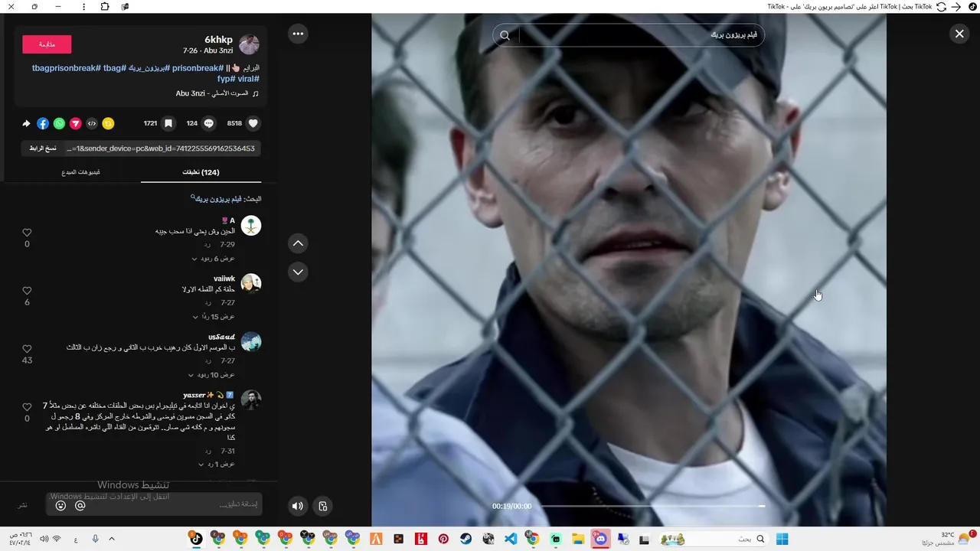Image resolution: width=980 pixels, height=551 pixels.
Task: Like the video with the heart icon (8518)
Action: (x=253, y=123)
